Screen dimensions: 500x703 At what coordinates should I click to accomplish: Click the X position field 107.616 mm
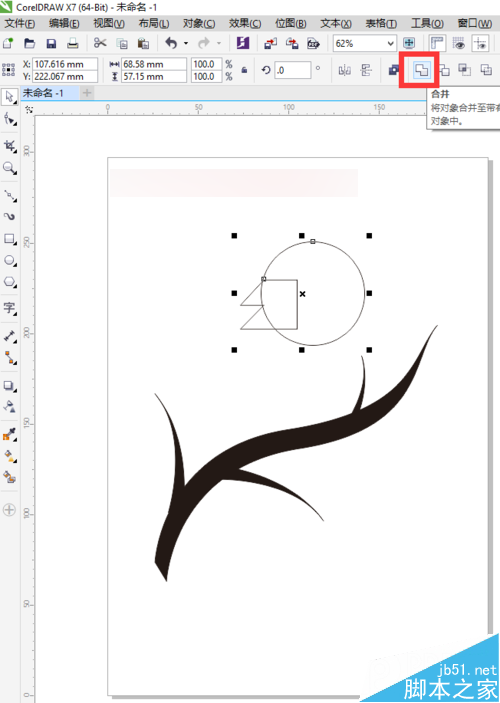[x=65, y=64]
